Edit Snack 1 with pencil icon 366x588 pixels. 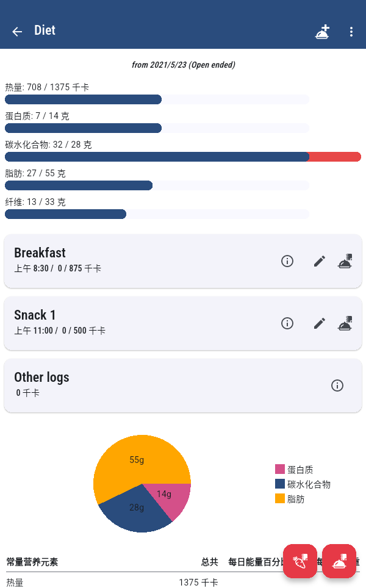[x=320, y=323]
